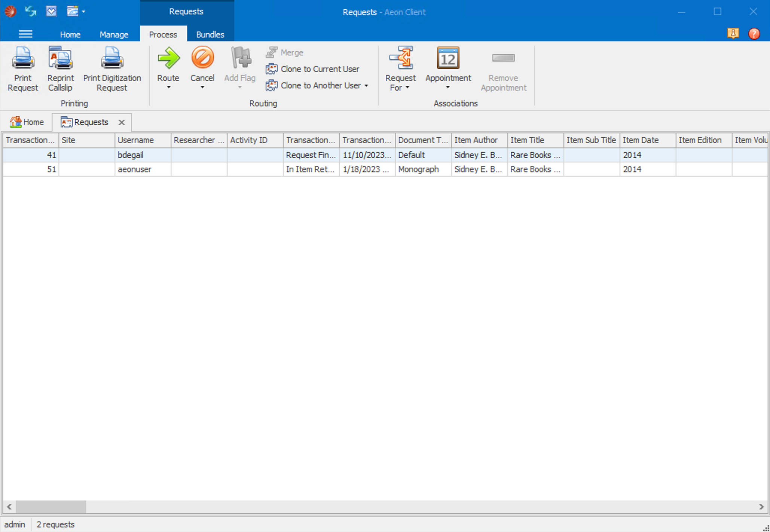Click the Reprint Callslip icon
The image size is (770, 532).
pos(60,58)
